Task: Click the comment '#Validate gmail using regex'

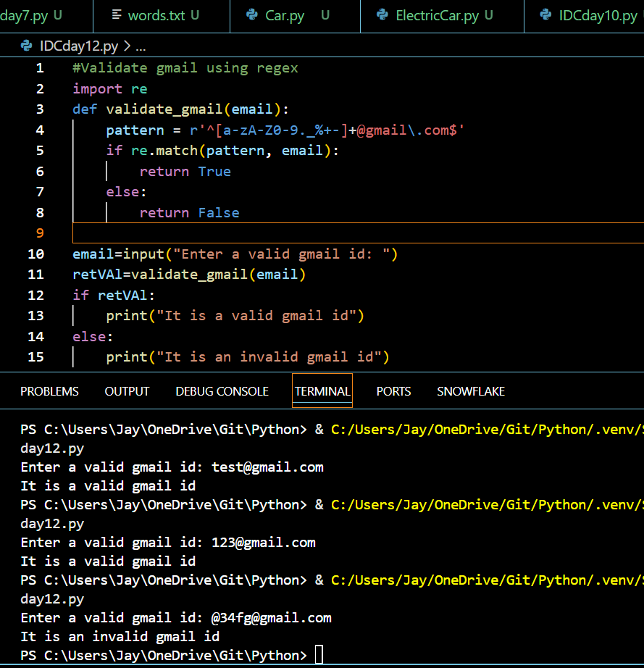Action: coord(185,68)
